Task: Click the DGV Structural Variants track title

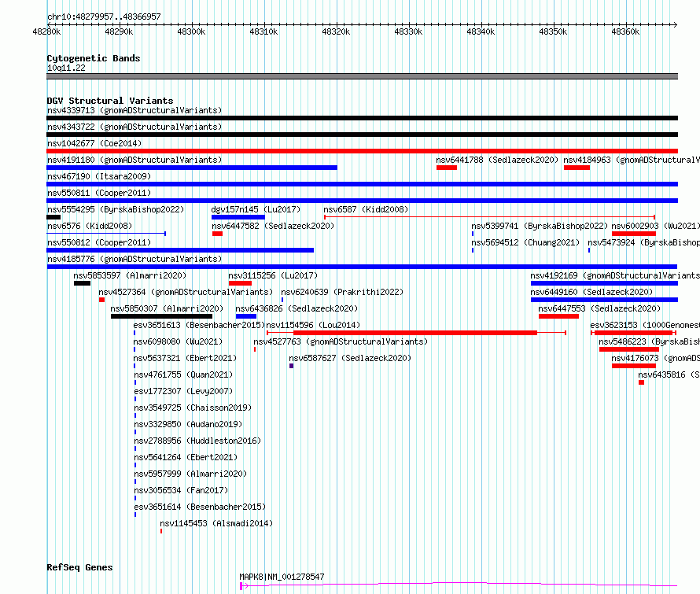Action: (110, 101)
